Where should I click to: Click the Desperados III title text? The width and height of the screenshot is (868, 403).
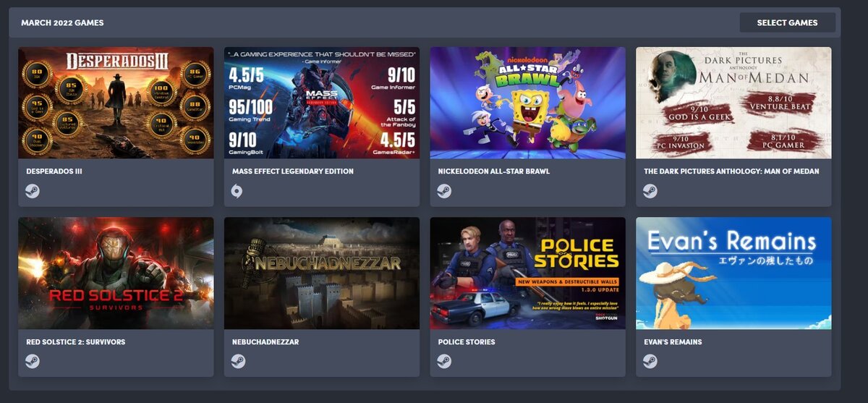(x=56, y=171)
